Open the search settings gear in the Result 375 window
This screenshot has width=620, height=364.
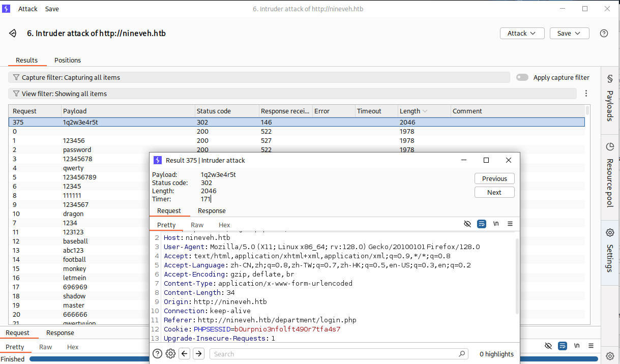pos(171,354)
